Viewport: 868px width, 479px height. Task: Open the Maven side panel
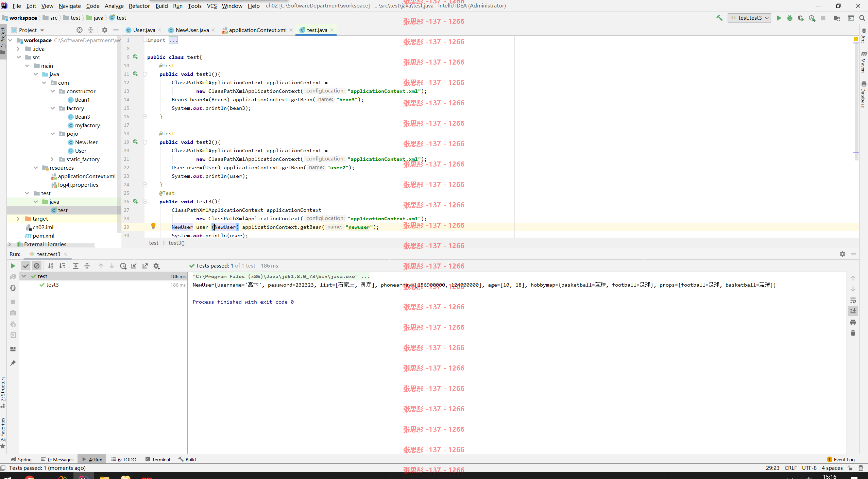point(864,62)
